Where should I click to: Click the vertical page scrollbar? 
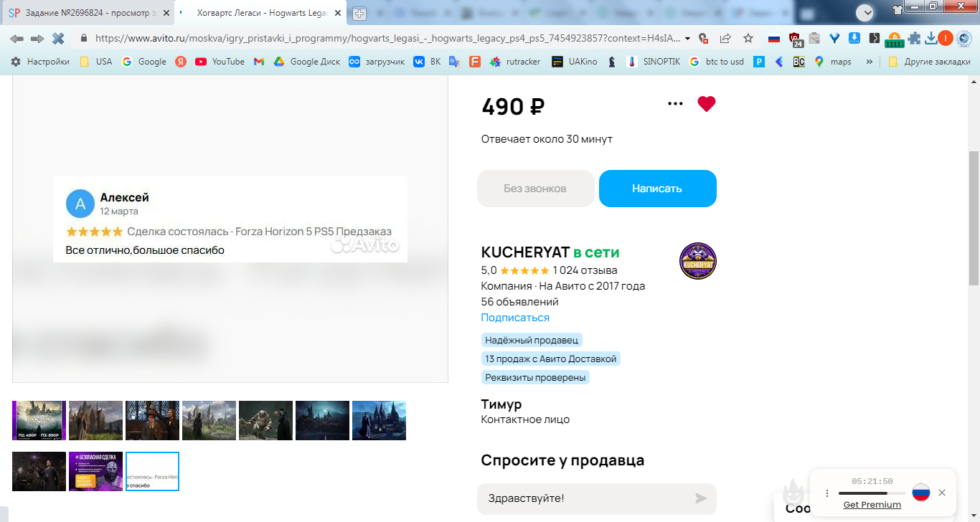point(974,219)
